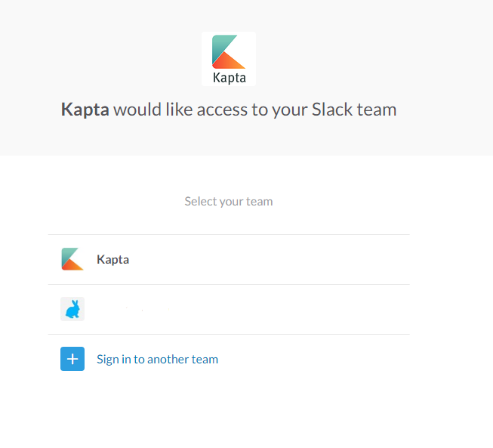Click the large Kapta app logo
This screenshot has width=493, height=448.
229,59
